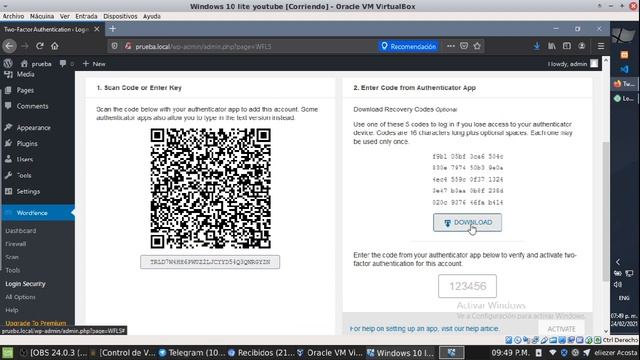640x360 pixels.
Task: Close the Two-Factor Authentication tab
Action: pos(97,29)
